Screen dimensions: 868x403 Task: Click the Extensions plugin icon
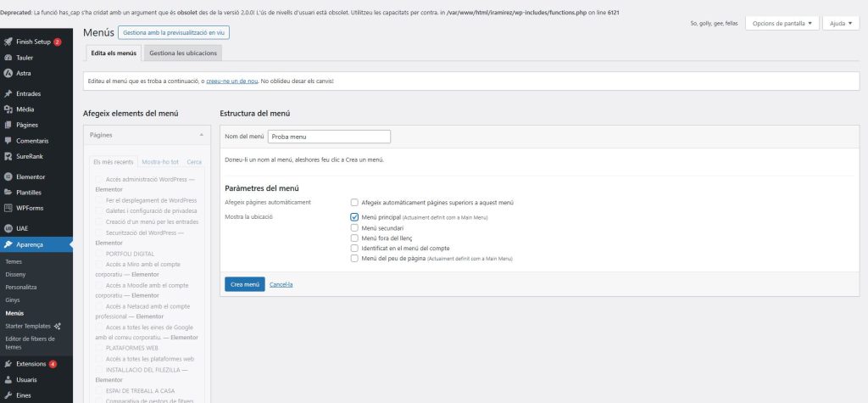pos(8,364)
